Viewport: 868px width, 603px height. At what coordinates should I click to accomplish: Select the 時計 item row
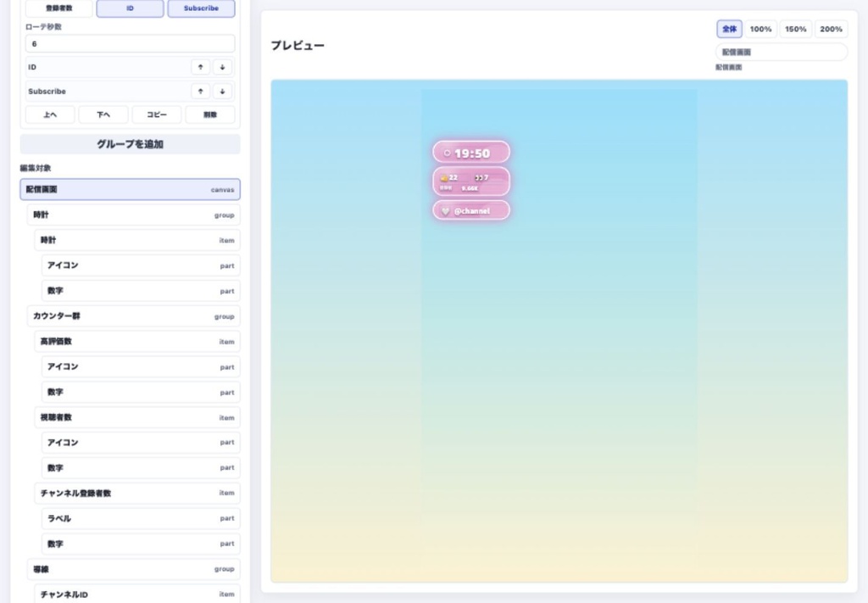click(137, 240)
